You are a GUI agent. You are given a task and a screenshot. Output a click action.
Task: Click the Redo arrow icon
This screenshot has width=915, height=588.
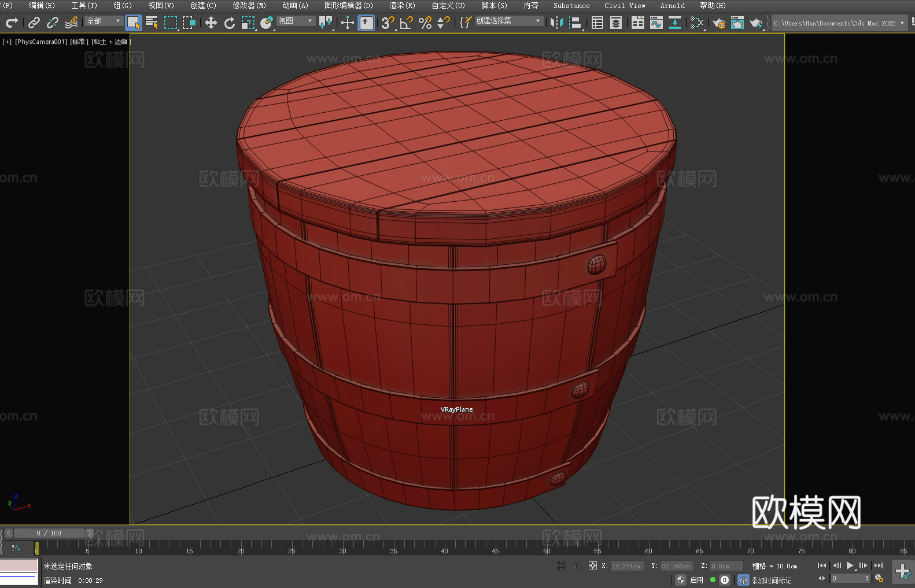12,23
